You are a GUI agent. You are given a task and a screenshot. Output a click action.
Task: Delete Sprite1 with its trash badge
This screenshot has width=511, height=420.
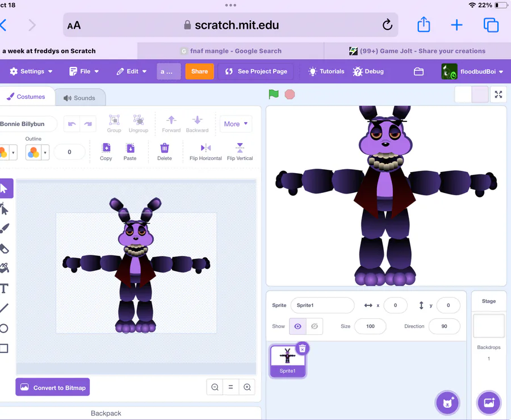[303, 349]
